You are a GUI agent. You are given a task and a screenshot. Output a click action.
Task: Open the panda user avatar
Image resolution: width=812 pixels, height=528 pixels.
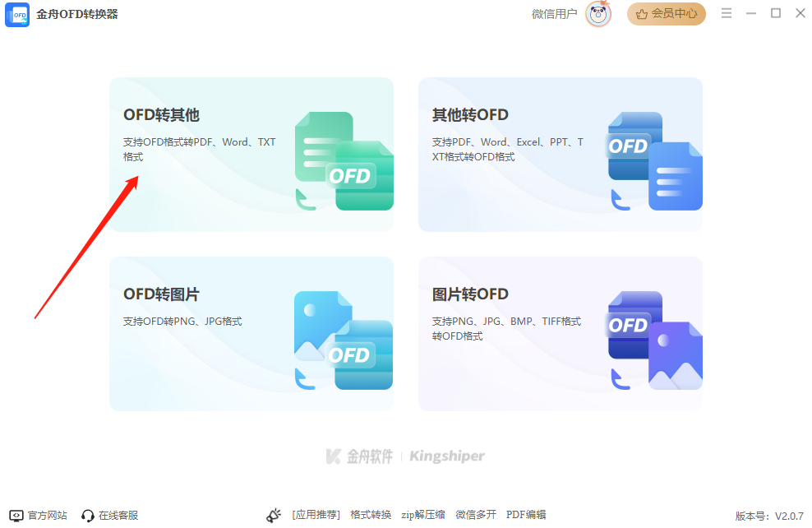[x=598, y=14]
